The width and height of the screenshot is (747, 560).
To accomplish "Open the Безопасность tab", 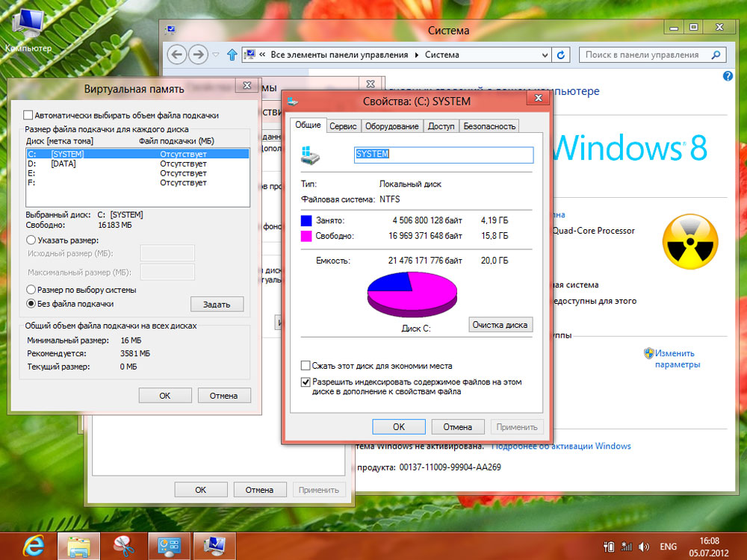I will (x=489, y=126).
